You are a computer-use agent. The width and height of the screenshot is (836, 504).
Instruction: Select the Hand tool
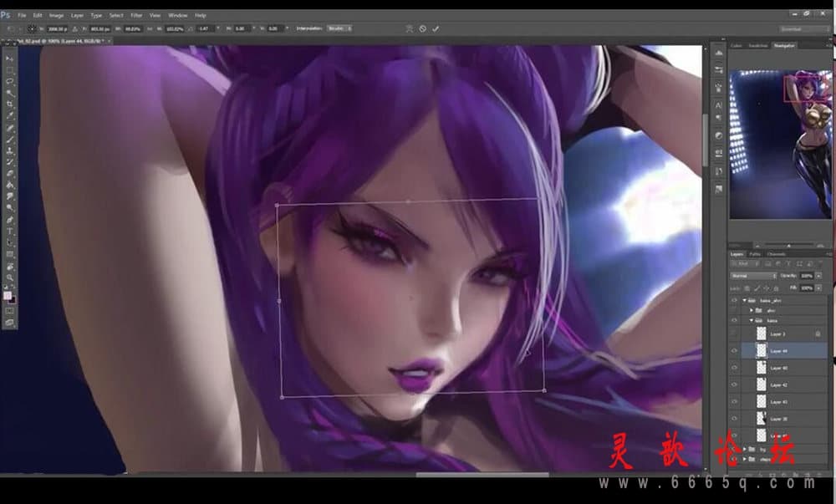coord(9,267)
